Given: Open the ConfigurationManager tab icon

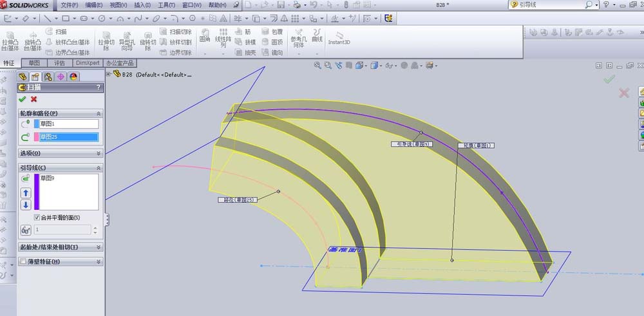Looking at the screenshot, I should [x=48, y=77].
